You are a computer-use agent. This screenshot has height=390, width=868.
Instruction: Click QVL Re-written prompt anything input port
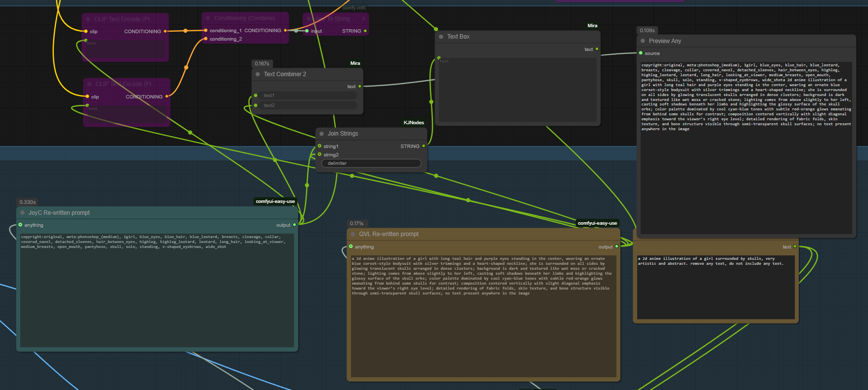tap(351, 246)
